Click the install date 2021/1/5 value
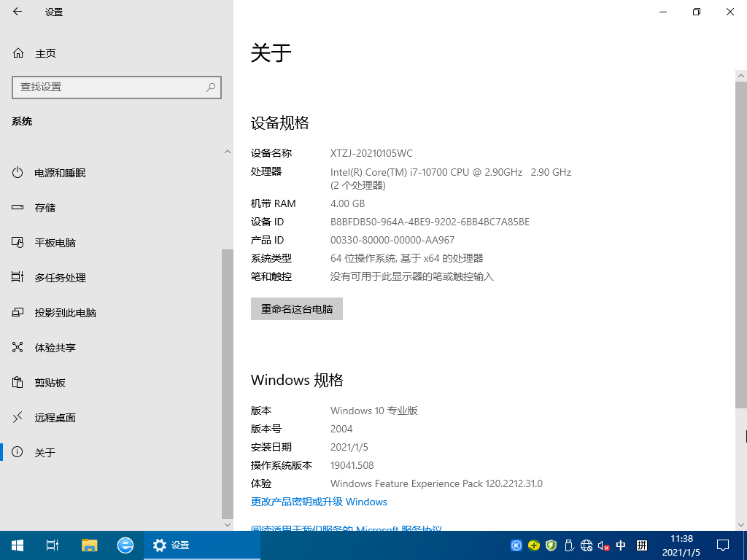This screenshot has height=560, width=747. 349,447
